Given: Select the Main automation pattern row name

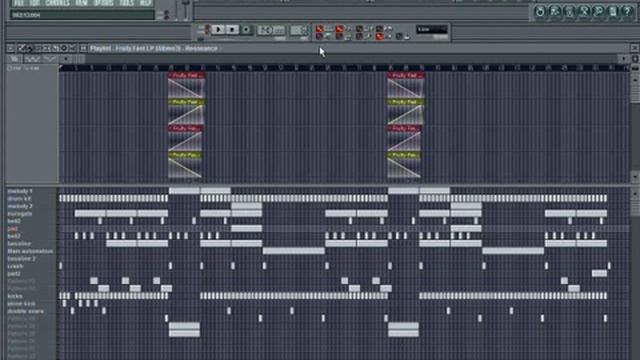Looking at the screenshot, I should click(30, 251).
